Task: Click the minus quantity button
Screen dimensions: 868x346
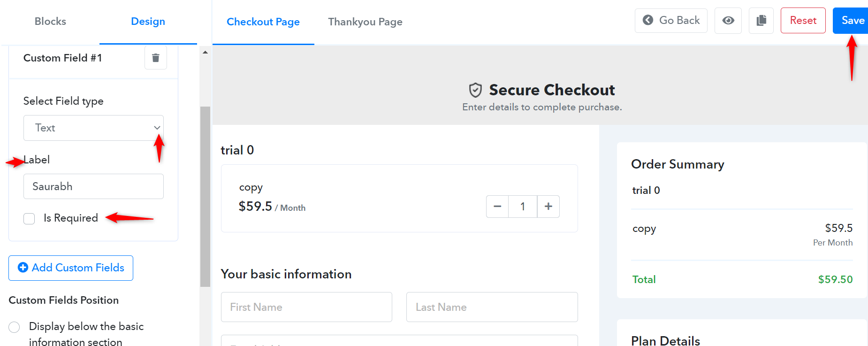Action: pyautogui.click(x=497, y=207)
